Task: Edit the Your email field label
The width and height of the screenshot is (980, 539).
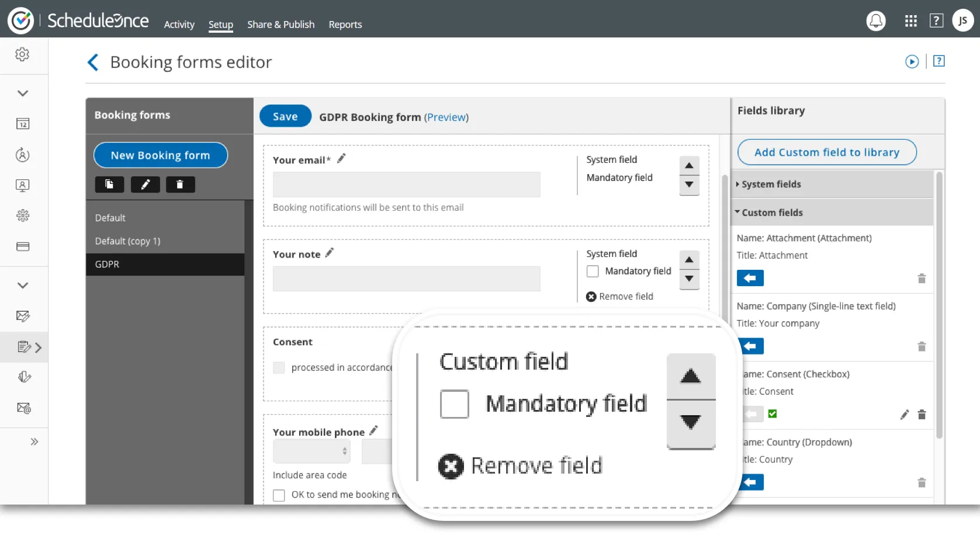Action: [341, 158]
